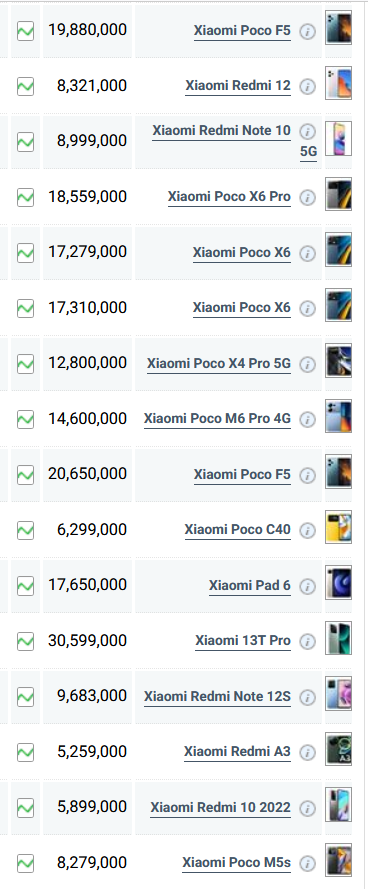Viewport: 368px width, 889px height.
Task: Click the Xiaomi 13T Pro thumbnail image
Action: 339,638
